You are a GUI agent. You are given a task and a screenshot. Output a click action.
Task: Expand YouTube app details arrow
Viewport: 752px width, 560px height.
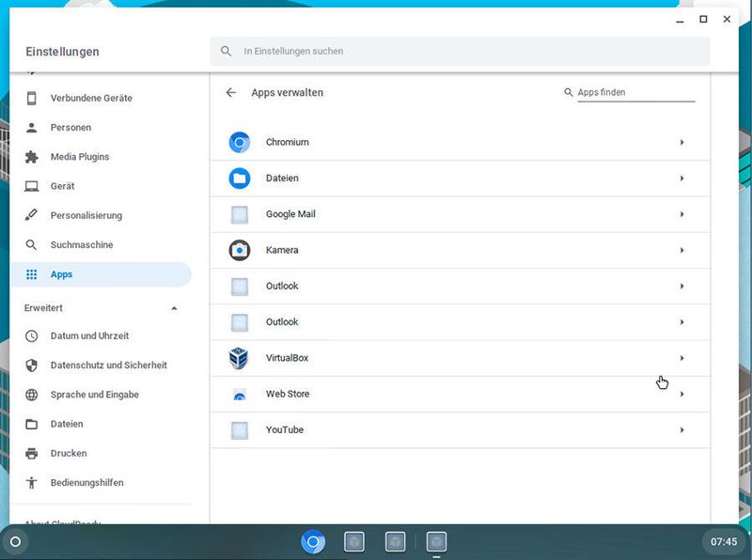coord(681,430)
